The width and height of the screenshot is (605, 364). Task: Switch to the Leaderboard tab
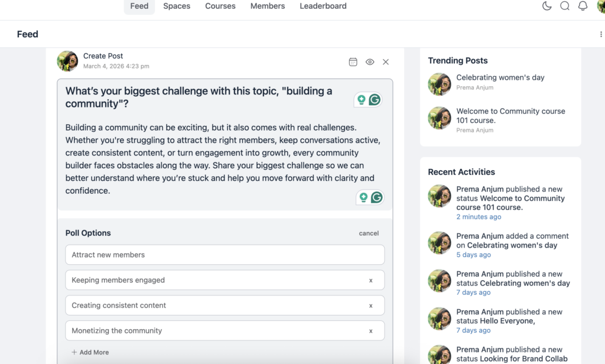coord(323,6)
